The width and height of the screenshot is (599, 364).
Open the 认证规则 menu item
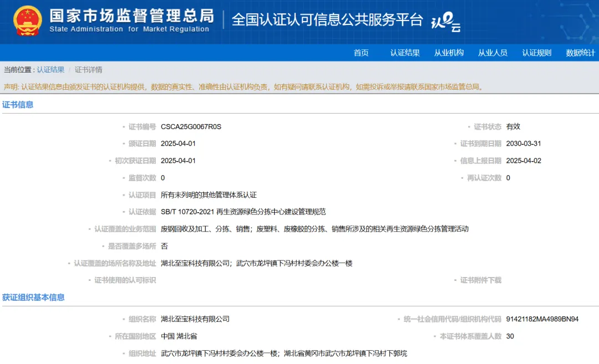click(536, 53)
